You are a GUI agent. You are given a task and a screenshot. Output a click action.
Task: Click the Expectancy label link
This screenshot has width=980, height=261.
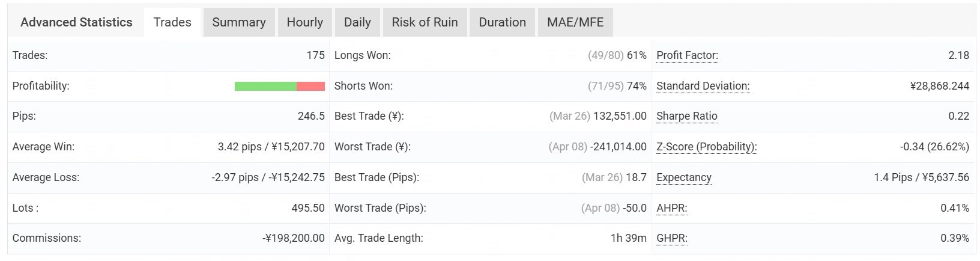point(684,177)
